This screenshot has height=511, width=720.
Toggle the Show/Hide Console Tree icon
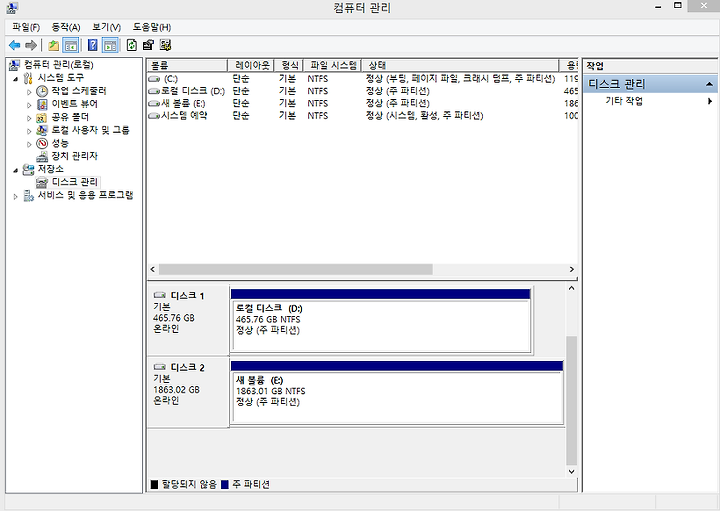(71, 45)
